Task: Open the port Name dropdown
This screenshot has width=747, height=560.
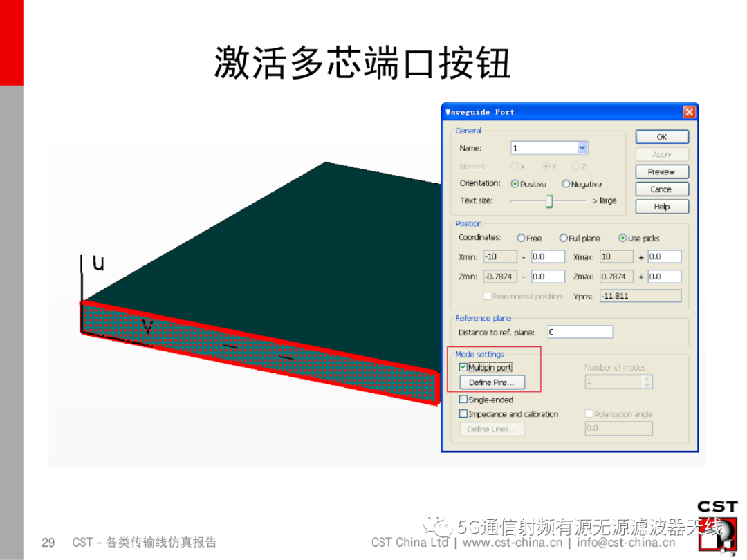Action: pyautogui.click(x=582, y=147)
